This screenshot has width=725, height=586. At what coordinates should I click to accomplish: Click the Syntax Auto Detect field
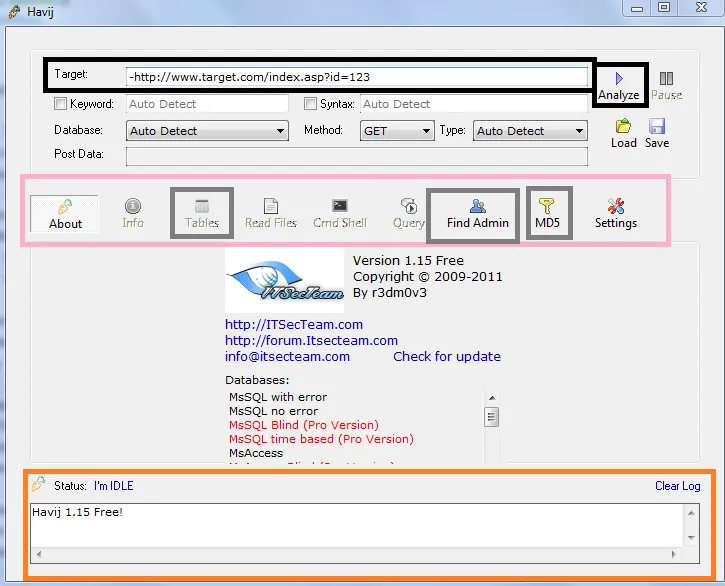(x=474, y=104)
